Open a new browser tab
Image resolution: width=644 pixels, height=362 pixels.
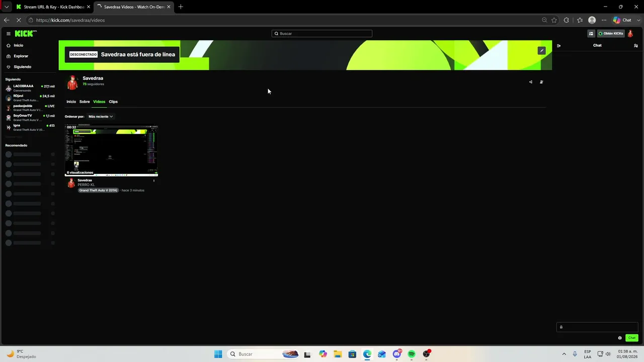coord(181,7)
